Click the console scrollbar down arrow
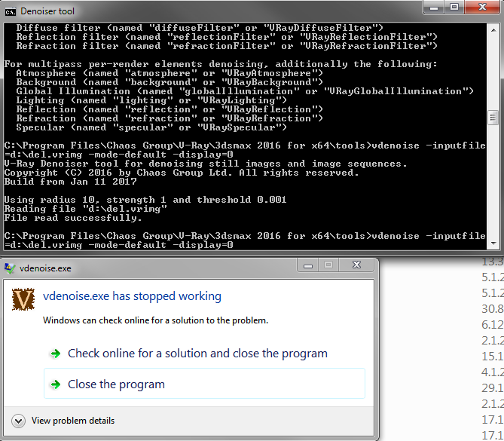This screenshot has width=504, height=441. click(493, 243)
